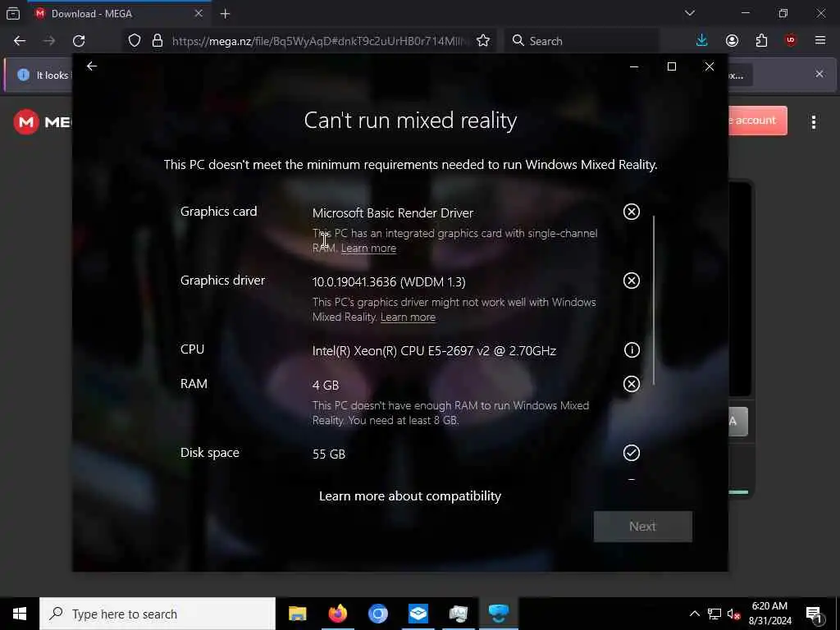Screen dimensions: 840x630
Task: Reload the MEGA page
Action: tap(79, 41)
